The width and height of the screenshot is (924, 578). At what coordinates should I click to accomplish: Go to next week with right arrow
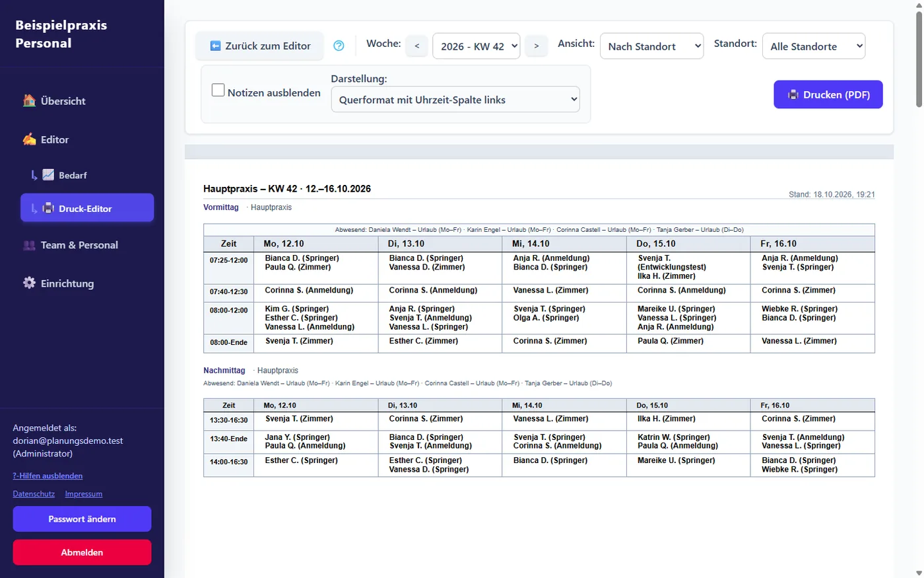pyautogui.click(x=537, y=46)
